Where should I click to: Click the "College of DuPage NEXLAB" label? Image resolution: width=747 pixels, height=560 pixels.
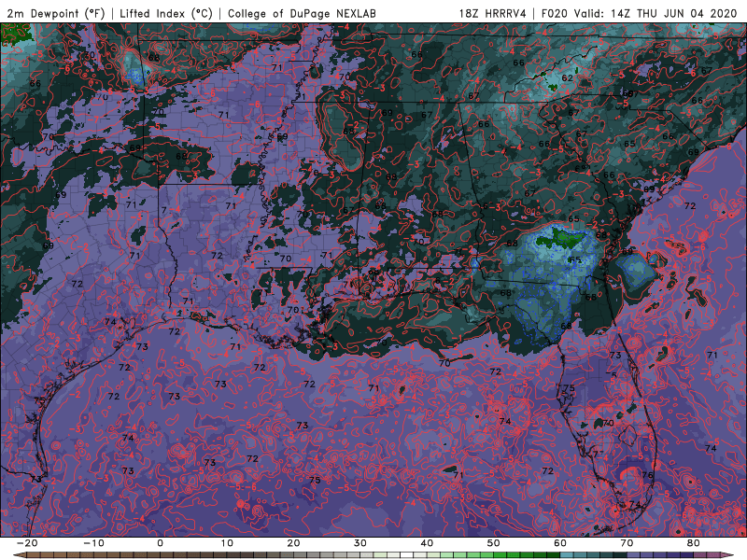(x=302, y=14)
